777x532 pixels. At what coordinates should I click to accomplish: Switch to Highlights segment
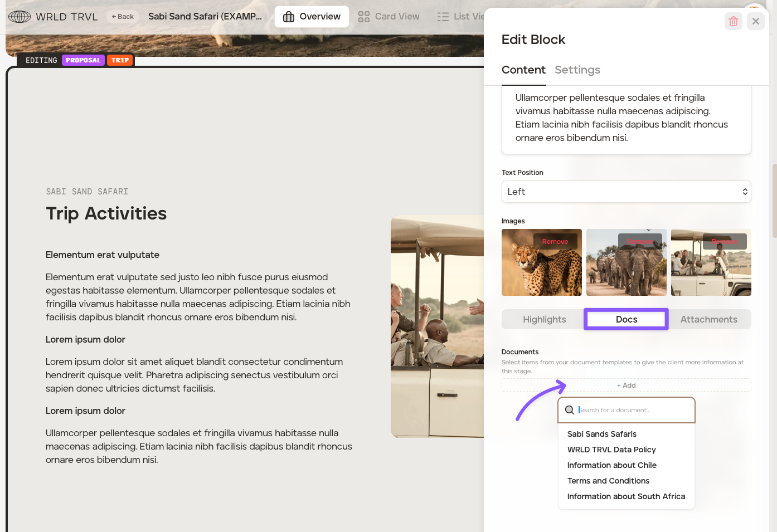pos(544,319)
